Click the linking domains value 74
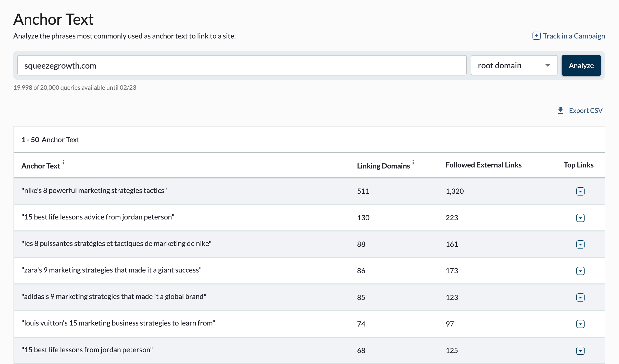The height and width of the screenshot is (364, 619). (361, 324)
